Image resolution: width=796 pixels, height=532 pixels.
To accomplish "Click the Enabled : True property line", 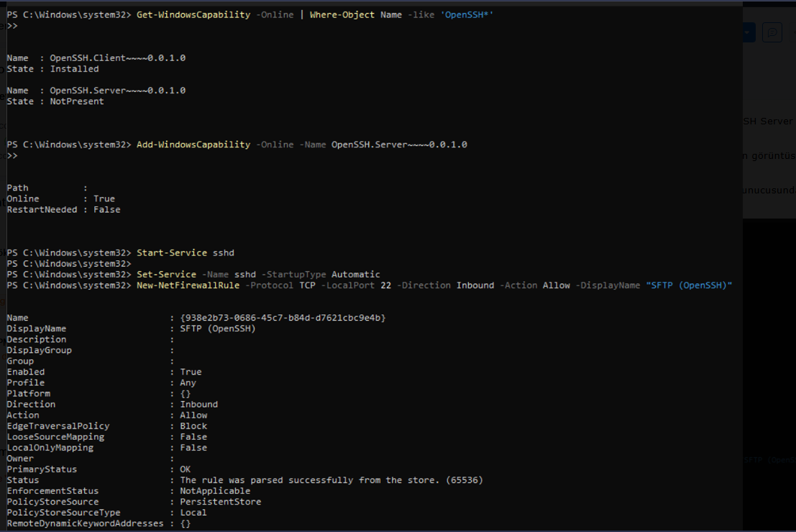I will pyautogui.click(x=104, y=372).
